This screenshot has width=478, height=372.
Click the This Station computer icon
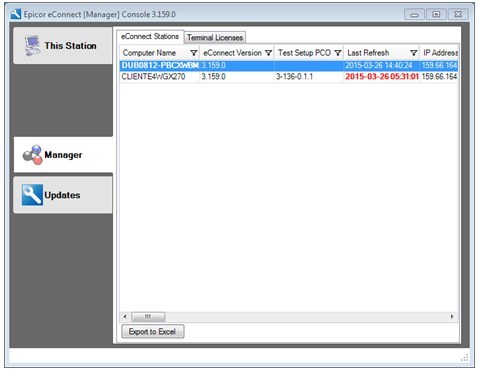tap(32, 46)
